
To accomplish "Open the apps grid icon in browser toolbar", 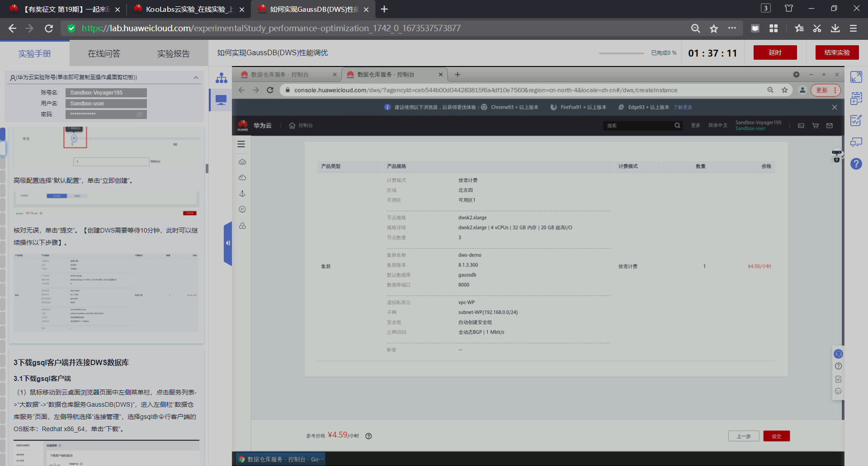I will click(774, 29).
